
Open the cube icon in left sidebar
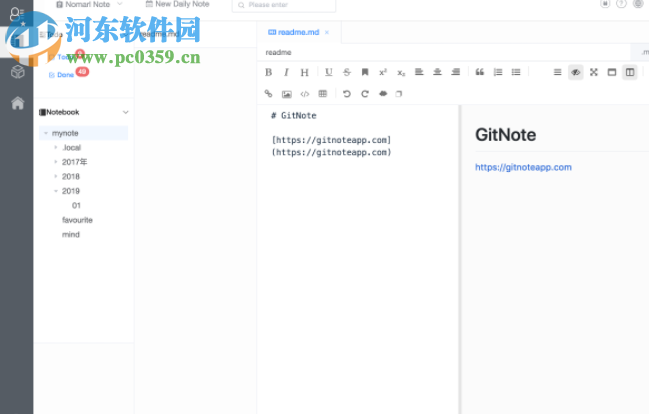(17, 72)
